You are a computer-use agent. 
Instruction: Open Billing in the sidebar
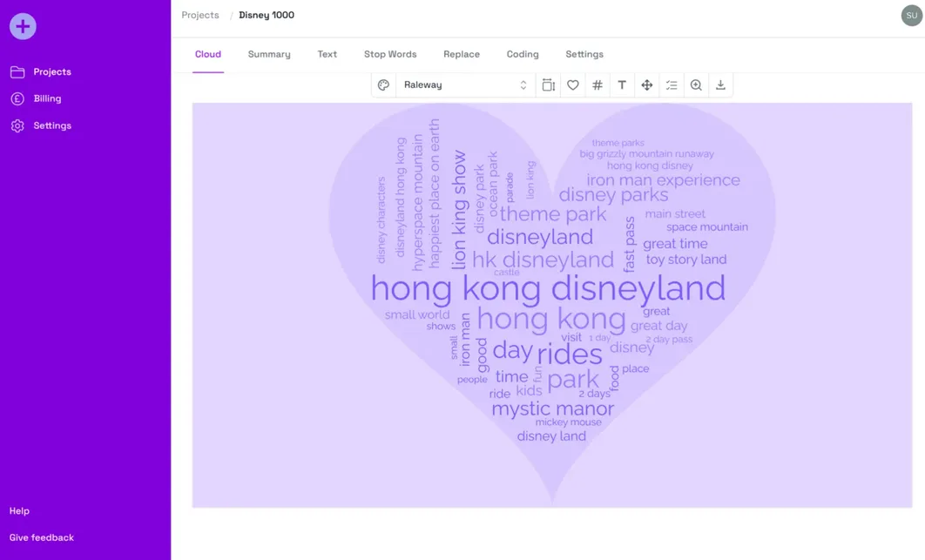tap(47, 98)
